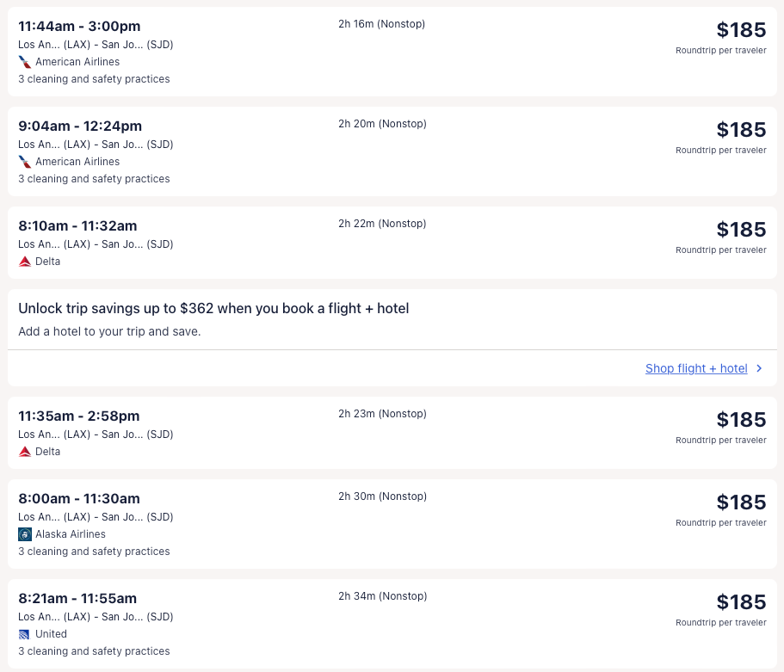Click Delta logo on 8:10am flight
784x672 pixels.
click(25, 262)
